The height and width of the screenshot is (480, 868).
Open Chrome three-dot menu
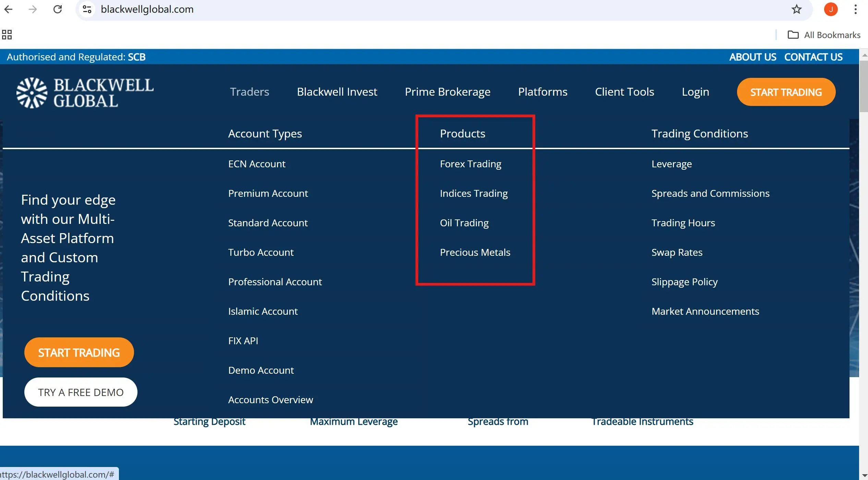[856, 9]
